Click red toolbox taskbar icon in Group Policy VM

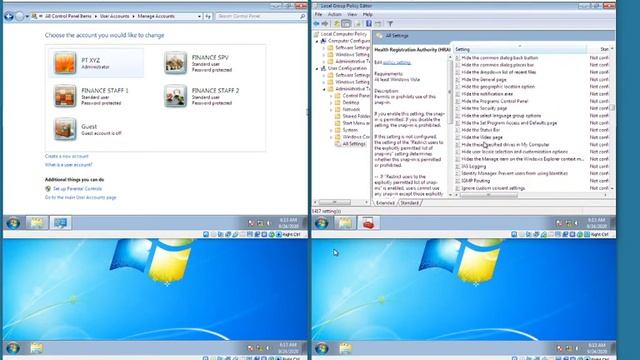click(x=369, y=223)
